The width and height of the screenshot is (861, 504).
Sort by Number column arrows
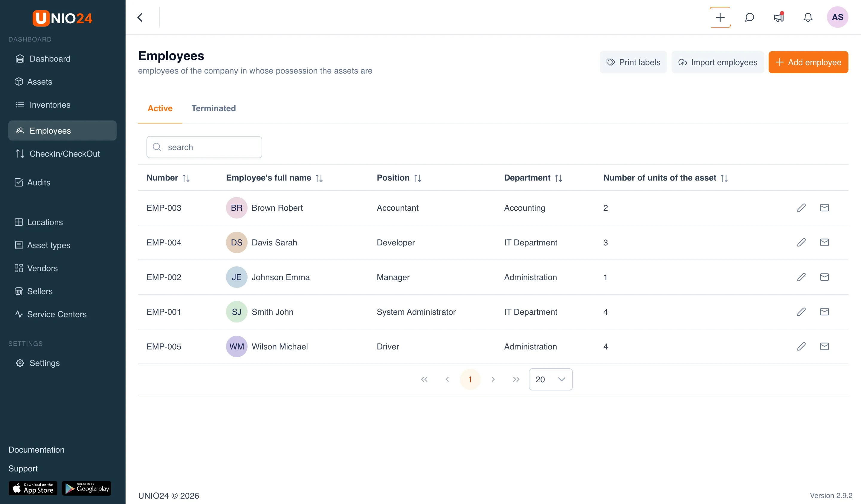pyautogui.click(x=186, y=178)
